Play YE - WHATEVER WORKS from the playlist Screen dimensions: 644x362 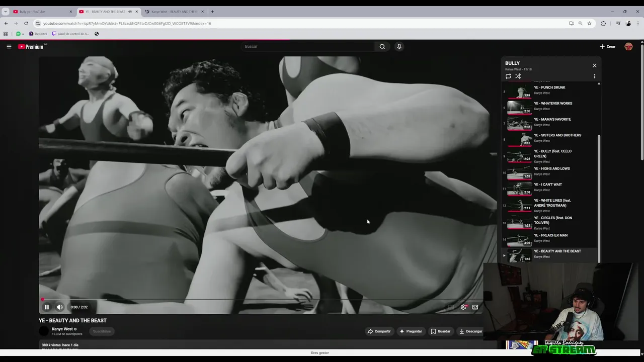(549, 107)
